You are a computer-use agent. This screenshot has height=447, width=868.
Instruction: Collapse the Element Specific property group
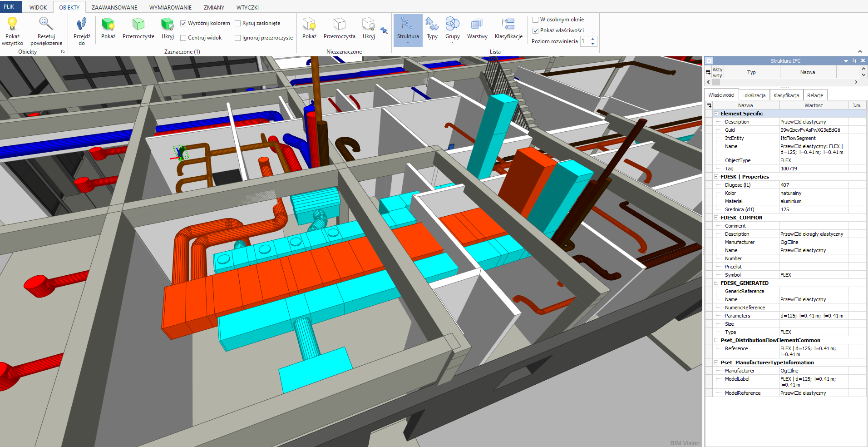coord(716,114)
